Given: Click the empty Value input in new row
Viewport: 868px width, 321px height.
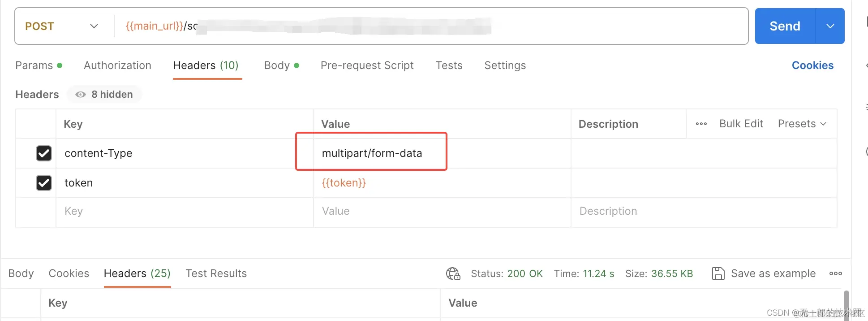Looking at the screenshot, I should tap(442, 211).
